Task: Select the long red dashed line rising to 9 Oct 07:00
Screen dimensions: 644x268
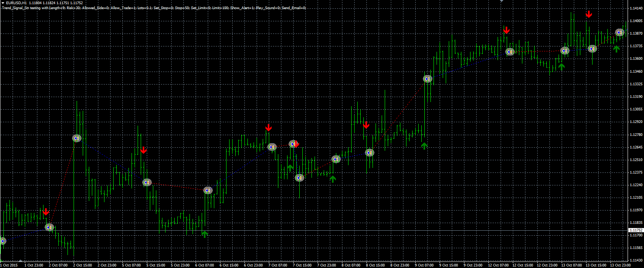Action: 398,116
